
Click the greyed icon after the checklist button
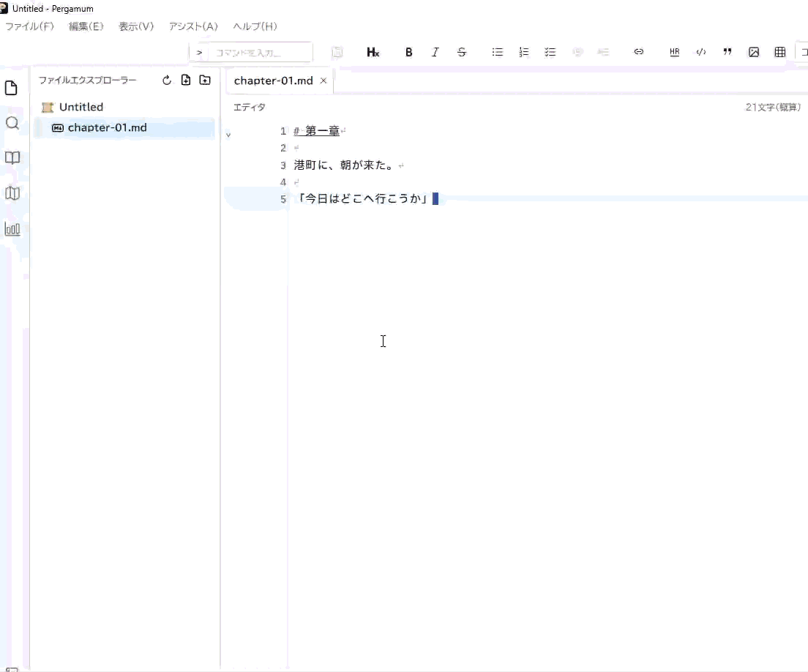[577, 52]
